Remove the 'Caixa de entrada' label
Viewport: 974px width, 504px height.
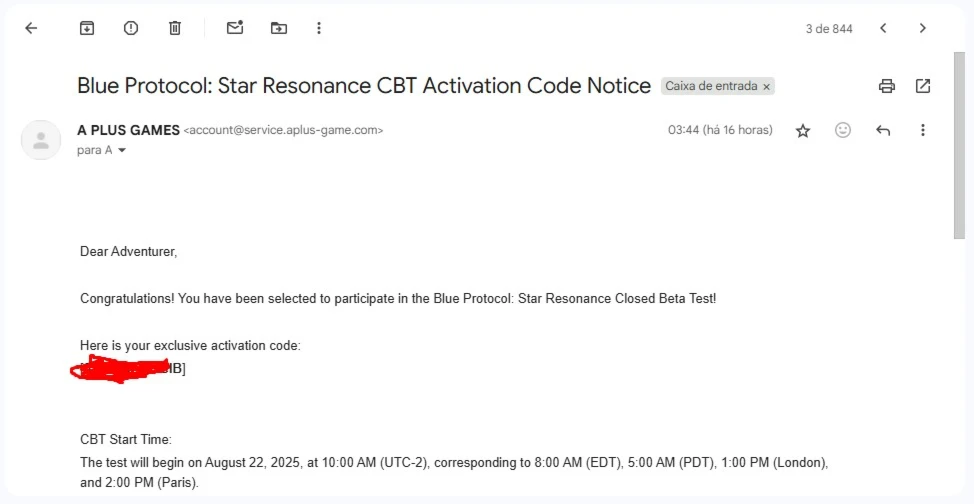767,87
